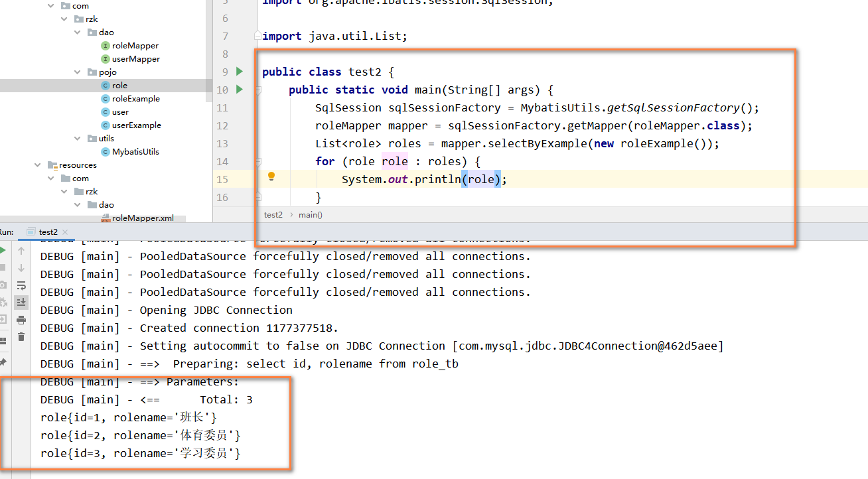
Task: Navigate up the stack trace arrow
Action: [21, 251]
